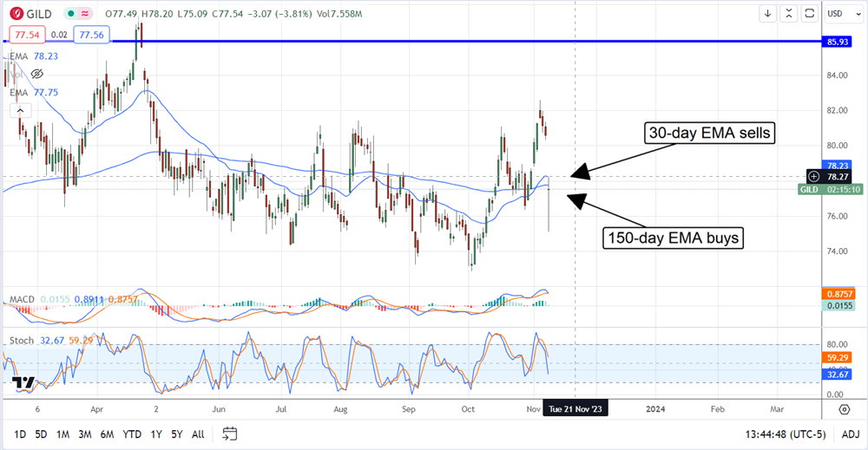
Task: Click the collapse pane arrows icon
Action: coord(789,13)
